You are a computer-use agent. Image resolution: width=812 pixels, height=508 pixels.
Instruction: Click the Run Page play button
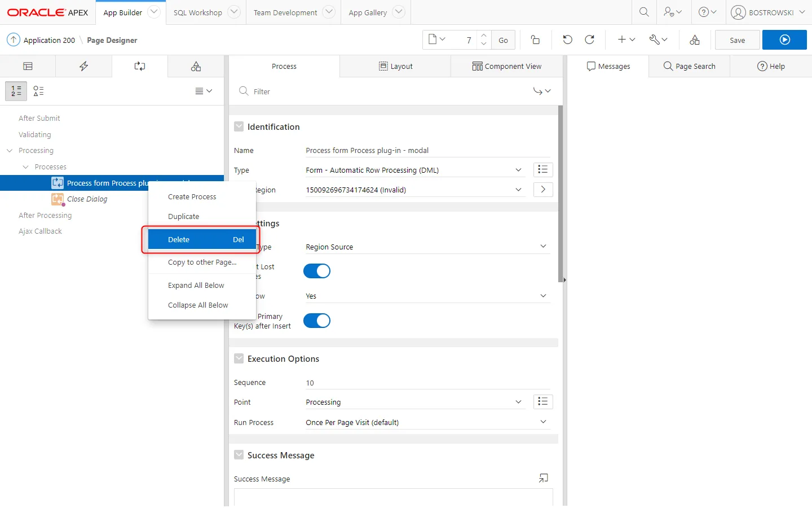(784, 40)
